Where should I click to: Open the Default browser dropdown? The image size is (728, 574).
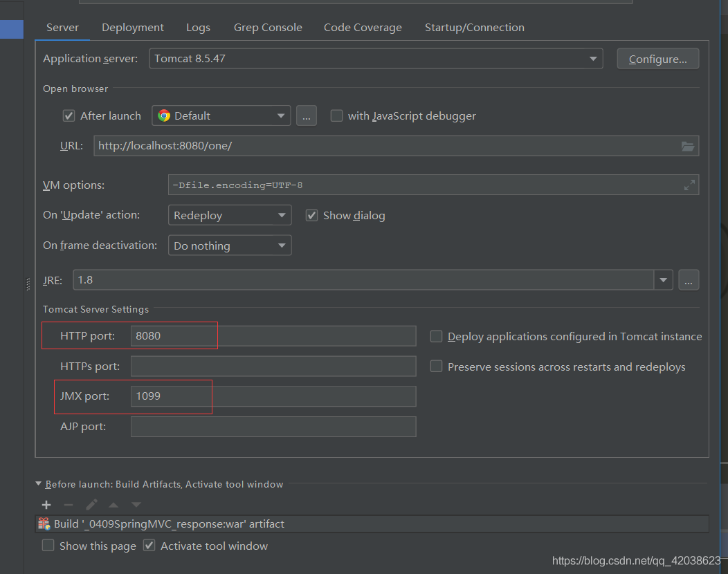click(x=221, y=115)
